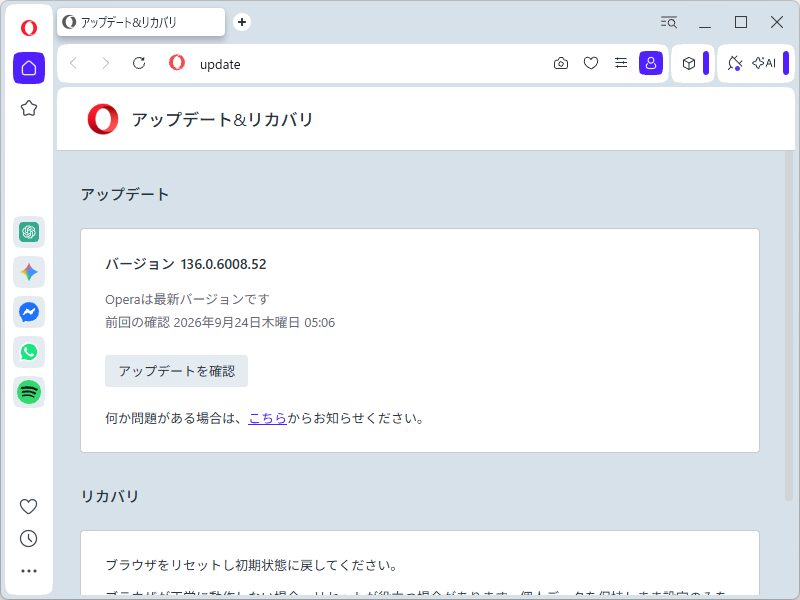Add page to bookmarks with the toolbar heart
The image size is (800, 600).
coord(591,63)
